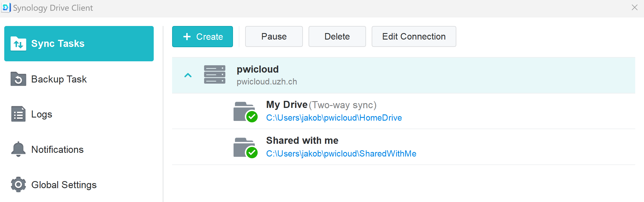Click the My Drive synced folder icon
The image size is (644, 202).
pos(245,112)
